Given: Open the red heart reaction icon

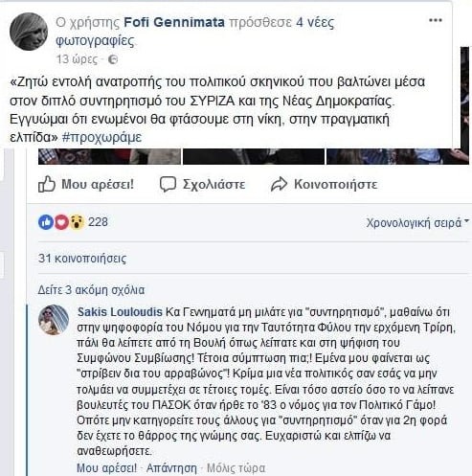Looking at the screenshot, I should click(x=61, y=222).
